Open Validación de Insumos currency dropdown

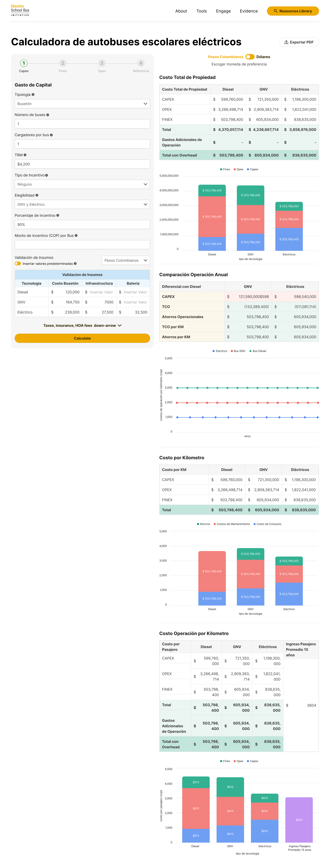[x=126, y=260]
